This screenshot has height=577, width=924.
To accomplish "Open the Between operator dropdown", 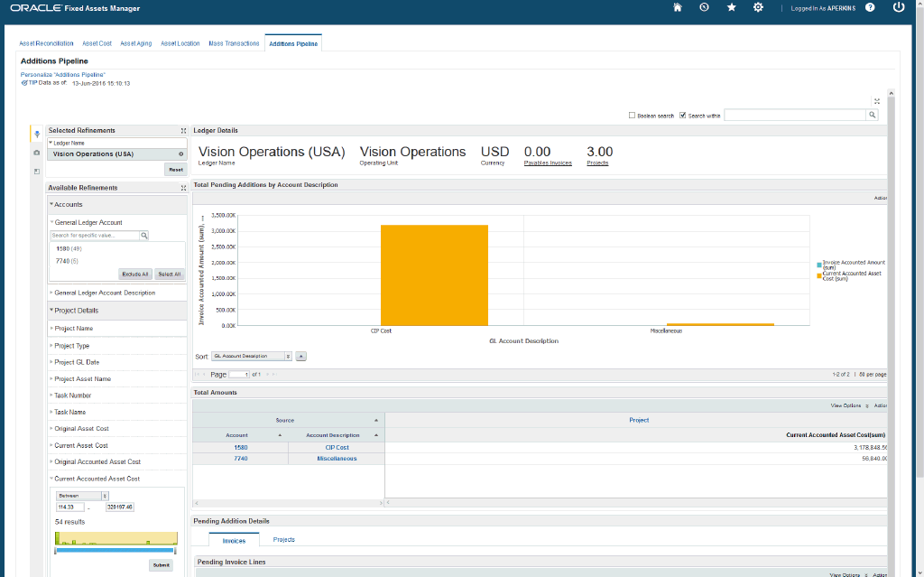I will [82, 496].
